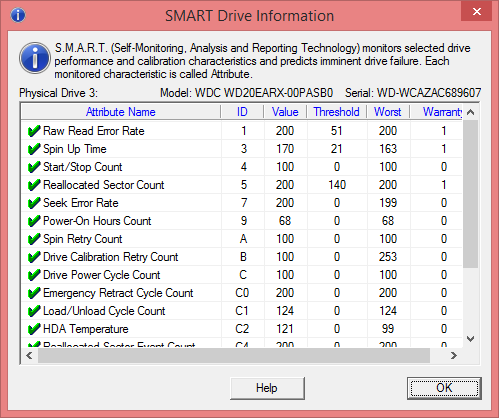Click green checkmark for Seek Error Rate
Viewport: 499px width, 418px height.
[34, 203]
